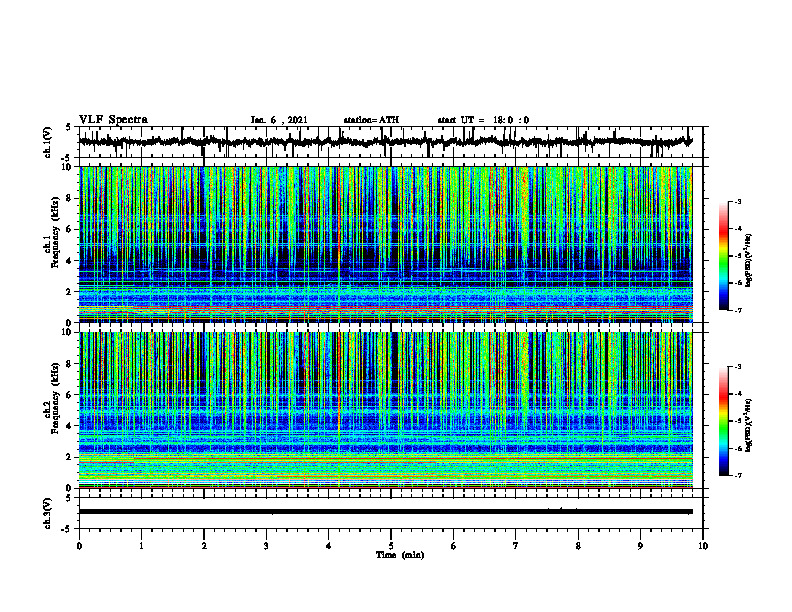Click the "station=ATH" header label
The width and height of the screenshot is (792, 612).
[371, 120]
